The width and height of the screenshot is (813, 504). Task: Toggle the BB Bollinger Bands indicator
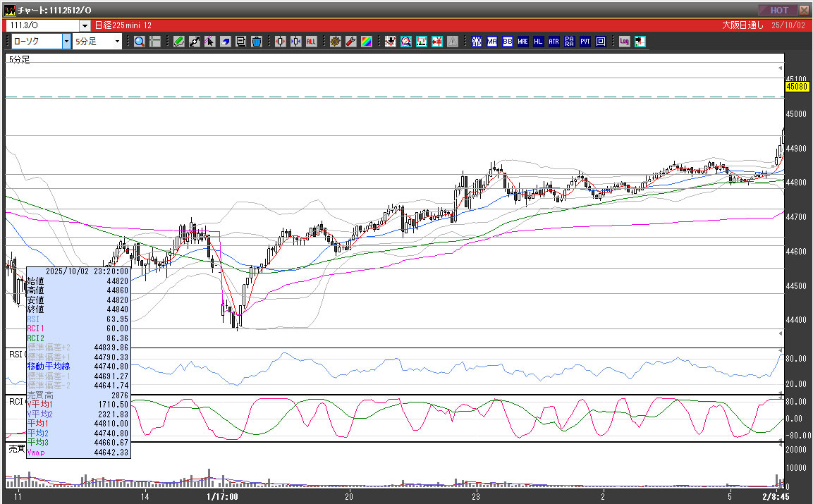(508, 42)
